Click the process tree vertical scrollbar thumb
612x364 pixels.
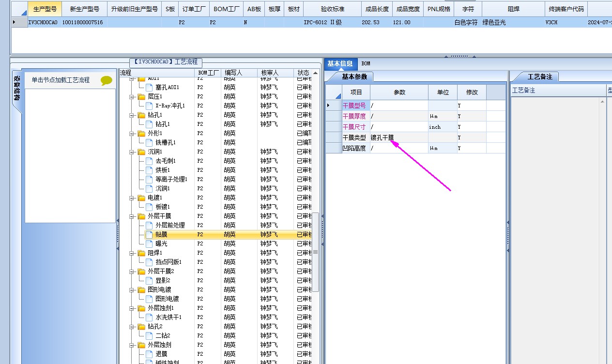316,252
